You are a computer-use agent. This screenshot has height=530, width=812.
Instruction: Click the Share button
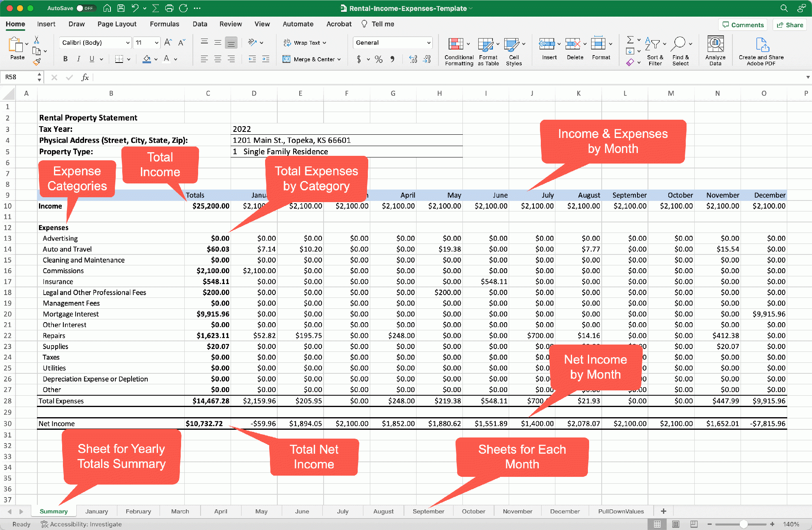click(789, 25)
